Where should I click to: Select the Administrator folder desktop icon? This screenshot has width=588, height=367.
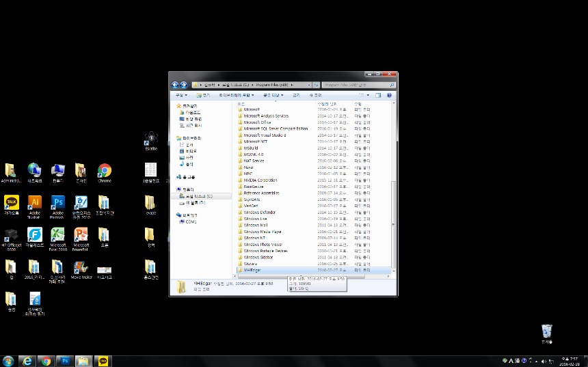coord(11,173)
